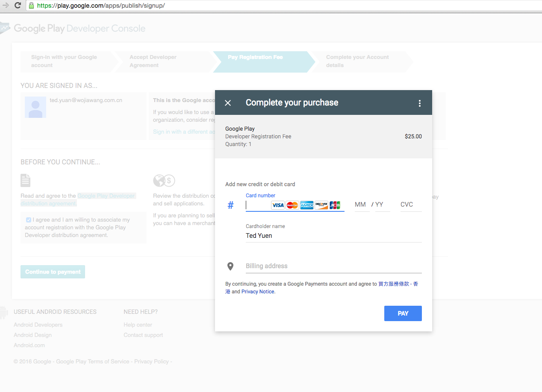
Task: Open the Help center link
Action: pyautogui.click(x=138, y=325)
